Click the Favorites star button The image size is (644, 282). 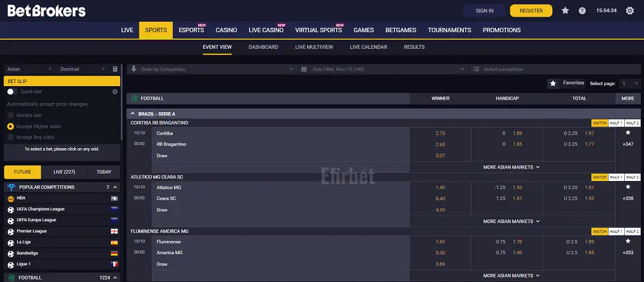(x=567, y=84)
